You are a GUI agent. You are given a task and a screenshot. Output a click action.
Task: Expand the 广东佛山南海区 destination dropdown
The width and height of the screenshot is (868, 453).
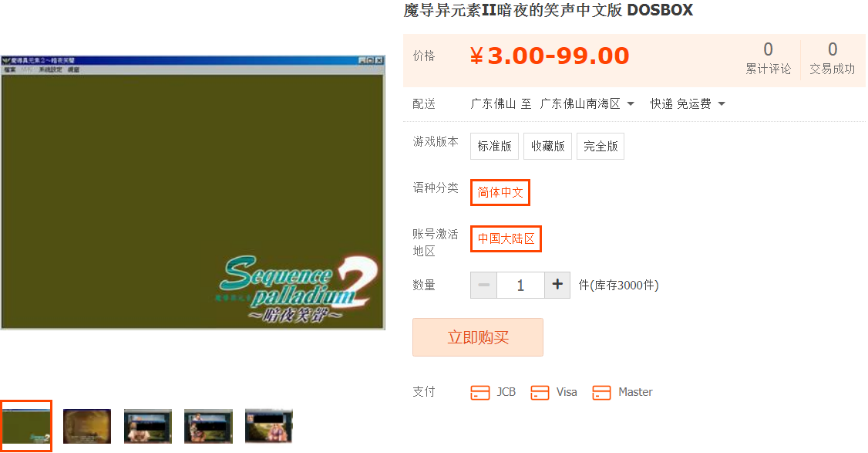point(587,103)
